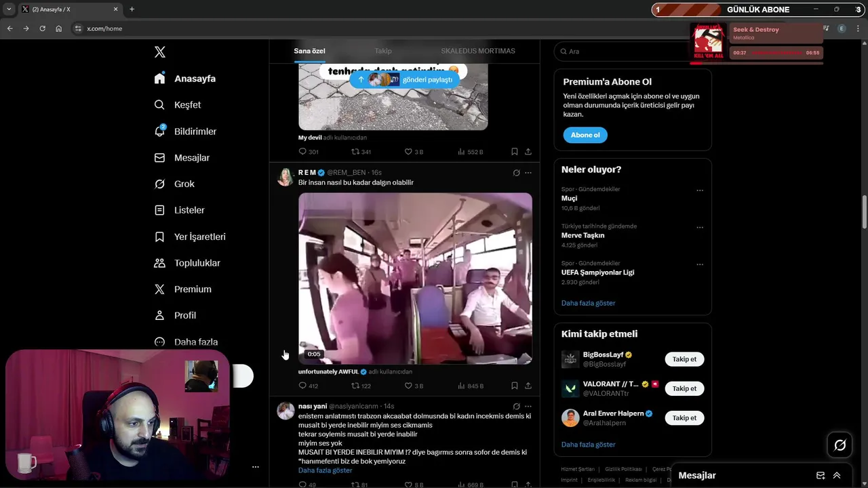868x488 pixels.
Task: Follow VALORANT with Takip et
Action: (684, 388)
